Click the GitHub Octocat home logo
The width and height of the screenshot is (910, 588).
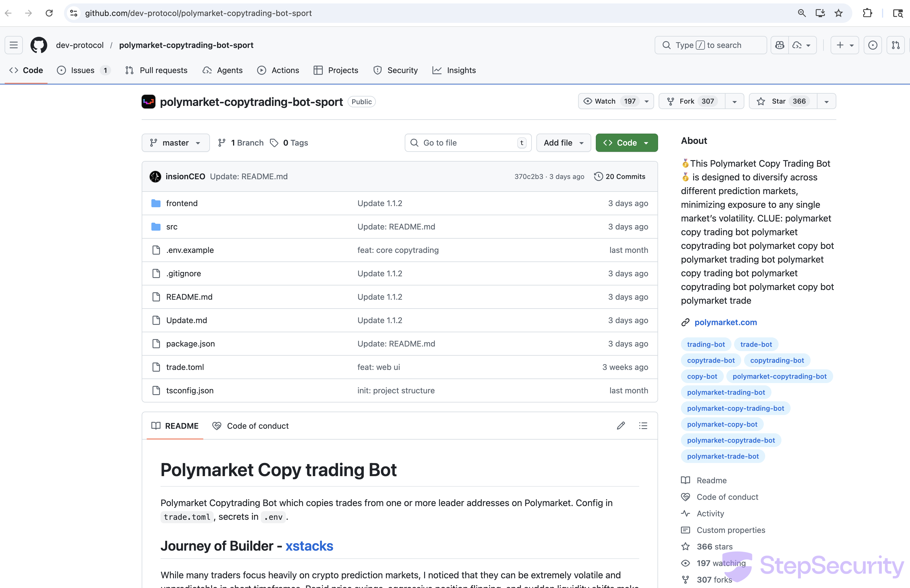click(39, 45)
